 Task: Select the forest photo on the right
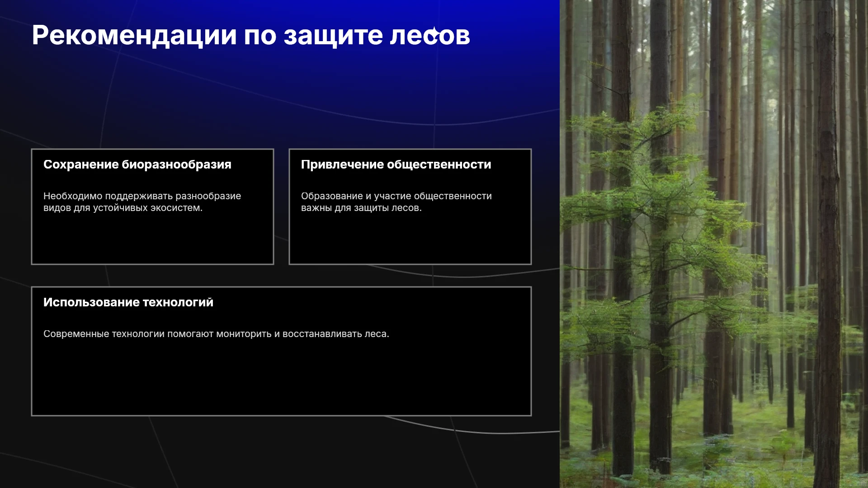(x=714, y=244)
